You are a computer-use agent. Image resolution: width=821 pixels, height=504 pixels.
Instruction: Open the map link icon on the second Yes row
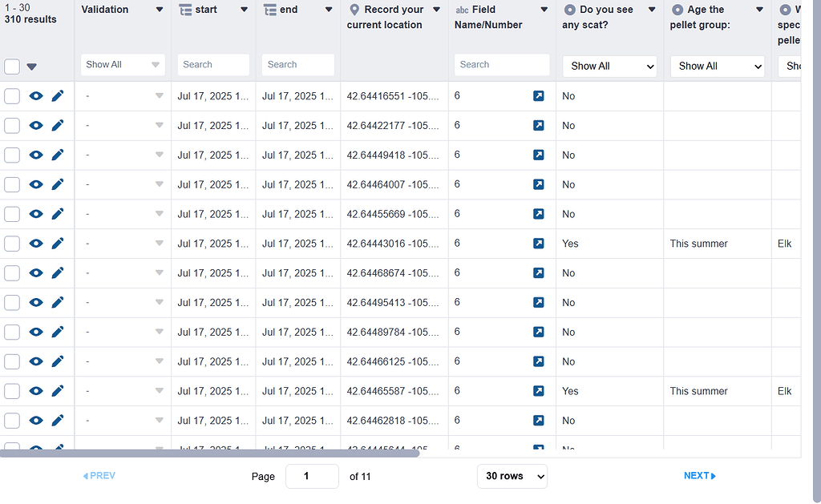[x=538, y=391]
